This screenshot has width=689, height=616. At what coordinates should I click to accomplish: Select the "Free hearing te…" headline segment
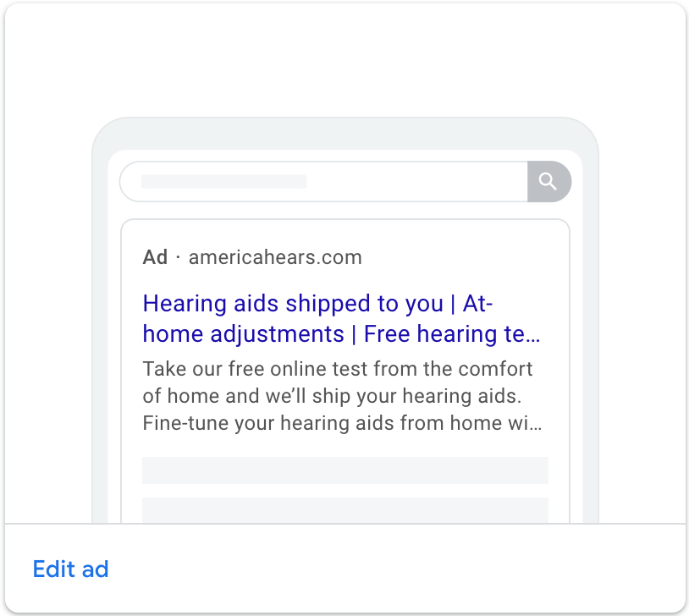452,334
